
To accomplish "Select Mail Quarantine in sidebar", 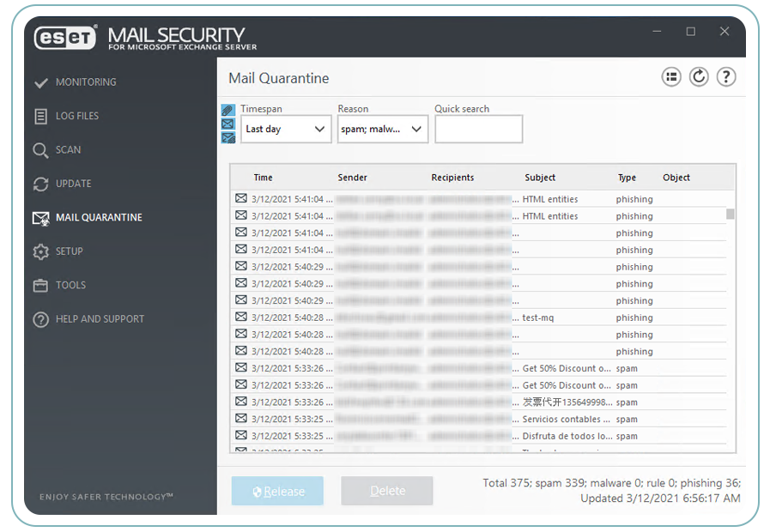I will click(x=100, y=217).
